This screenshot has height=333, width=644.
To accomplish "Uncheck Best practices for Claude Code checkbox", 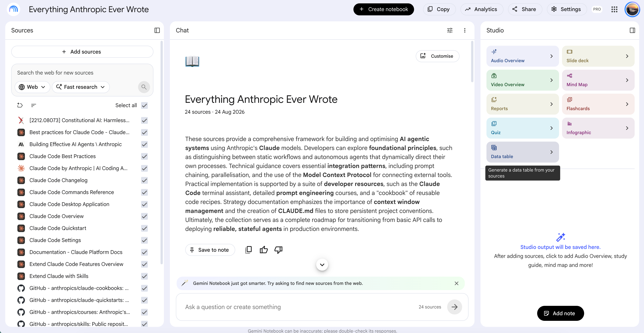I will [144, 132].
